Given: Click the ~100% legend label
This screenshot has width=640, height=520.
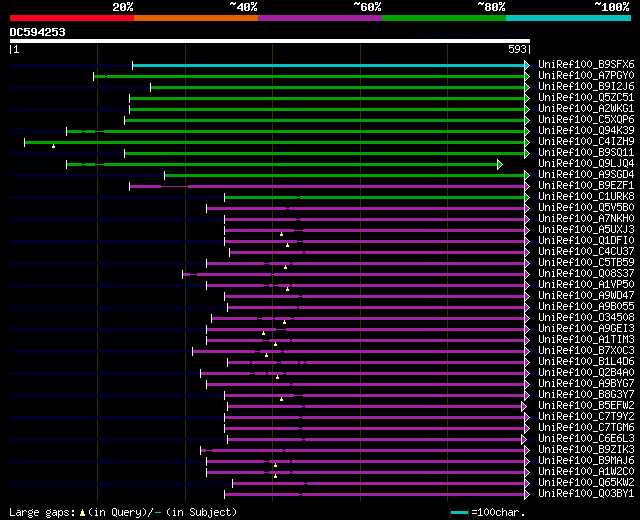Looking at the screenshot, I should point(611,7).
